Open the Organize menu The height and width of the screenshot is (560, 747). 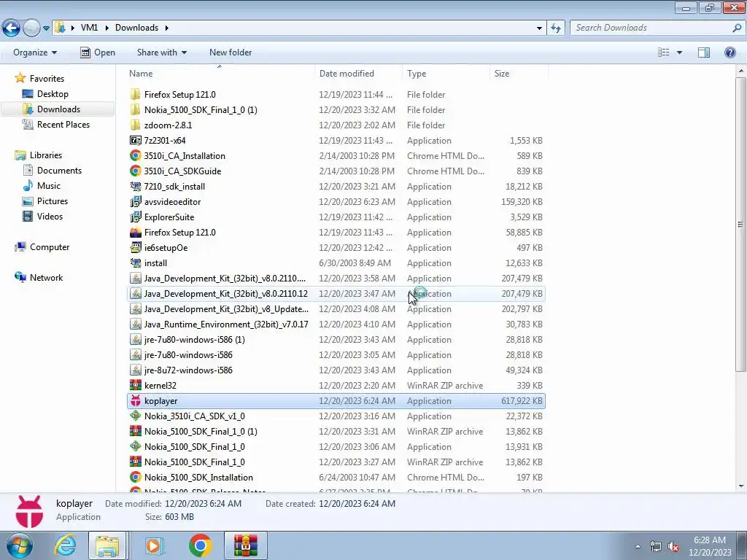tap(35, 52)
